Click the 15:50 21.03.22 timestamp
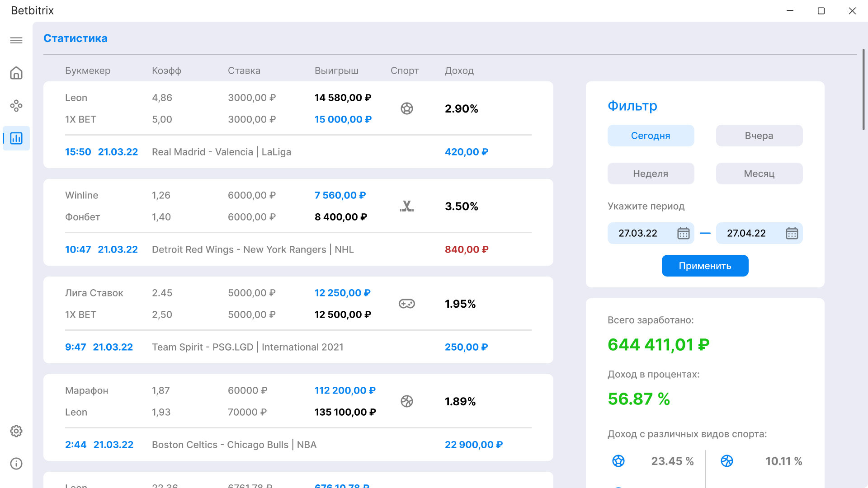 click(101, 152)
